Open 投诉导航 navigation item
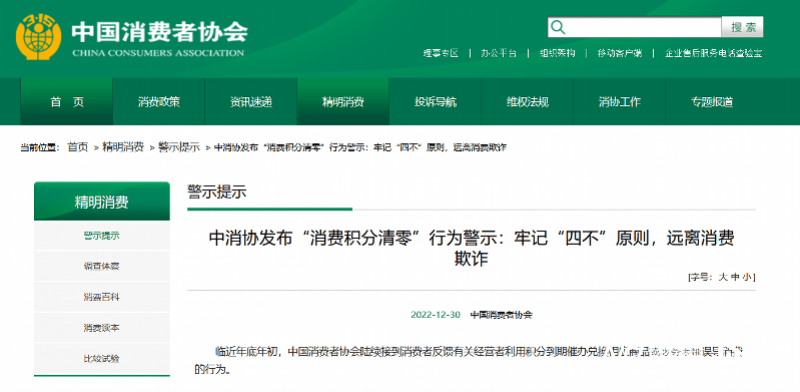 coord(435,102)
